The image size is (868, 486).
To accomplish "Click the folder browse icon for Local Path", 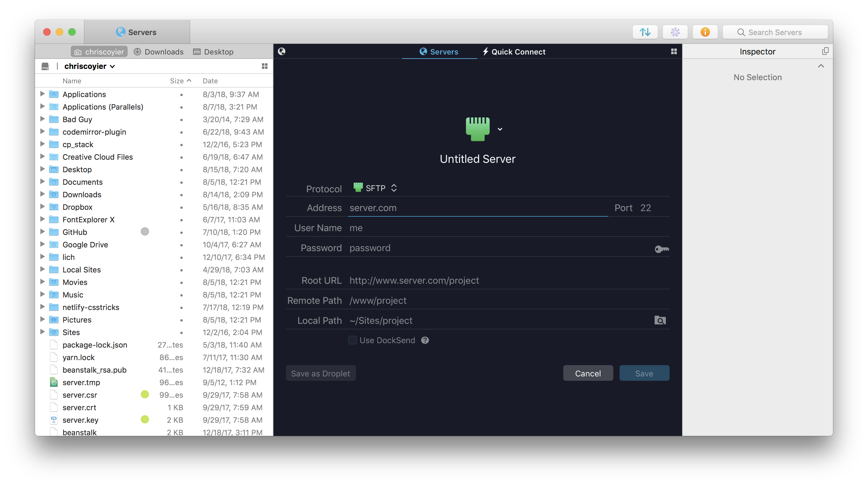I will (x=660, y=320).
